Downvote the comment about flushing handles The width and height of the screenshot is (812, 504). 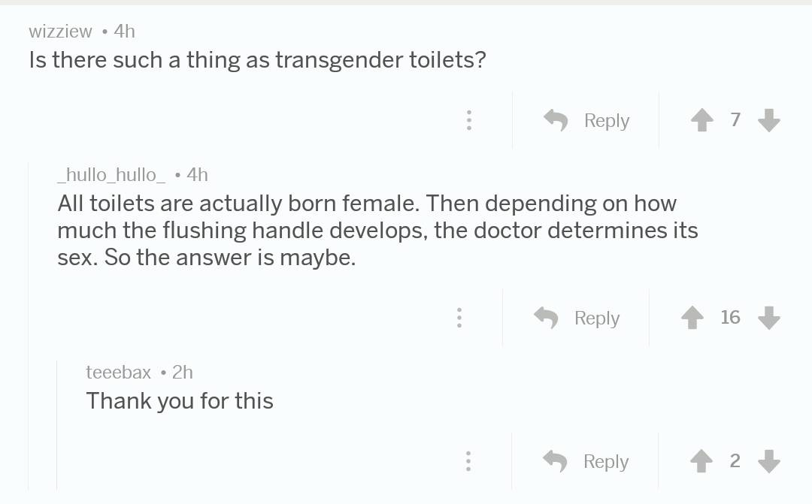coord(768,318)
